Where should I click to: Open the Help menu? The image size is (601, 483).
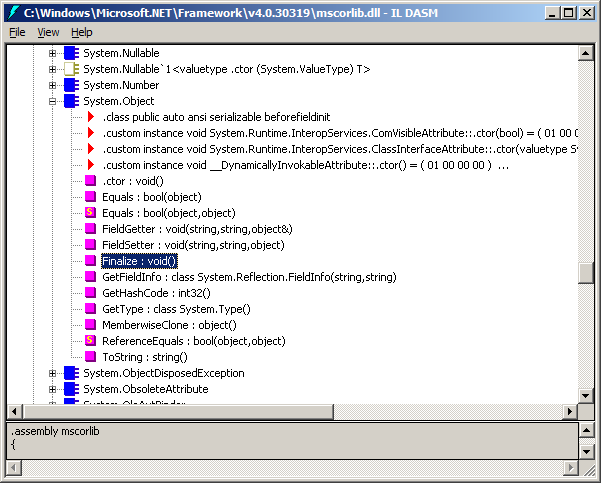click(82, 33)
